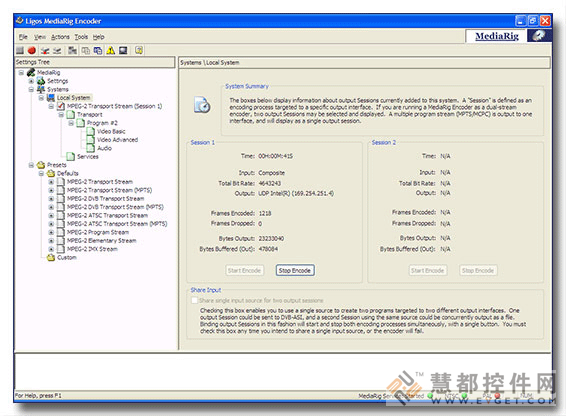The image size is (566, 416).
Task: Select 'MPEG-2 Transport Stream (Session 1)' item
Action: point(114,106)
